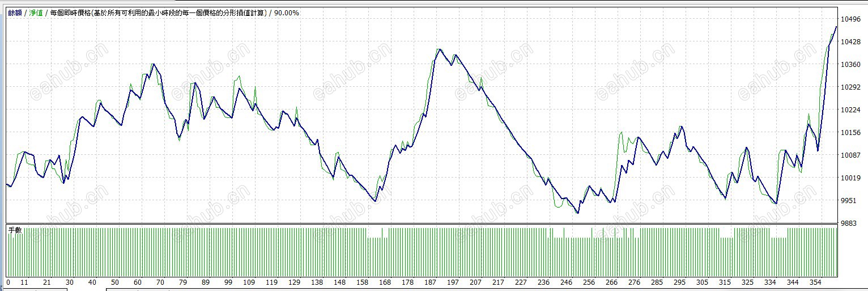Click trade number 315 on the bottom axis
Image resolution: width=868 pixels, height=291 pixels.
[x=725, y=282]
